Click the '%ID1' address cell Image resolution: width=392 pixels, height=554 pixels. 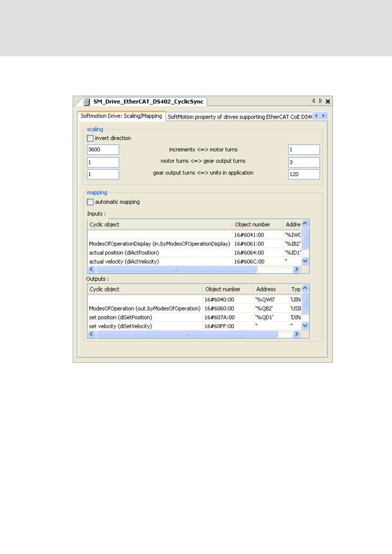click(x=292, y=253)
